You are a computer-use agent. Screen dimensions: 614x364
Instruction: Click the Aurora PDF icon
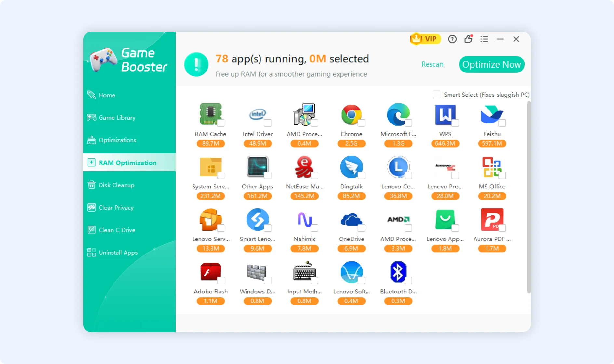(x=492, y=219)
